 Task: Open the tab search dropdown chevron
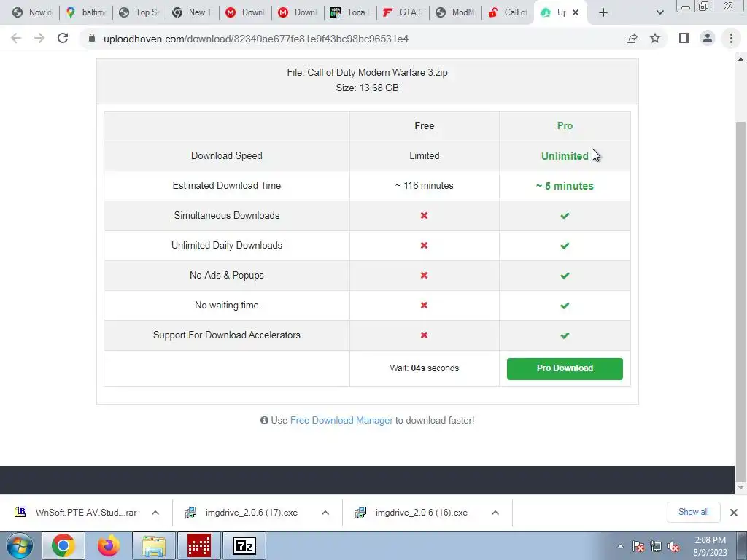pyautogui.click(x=659, y=12)
